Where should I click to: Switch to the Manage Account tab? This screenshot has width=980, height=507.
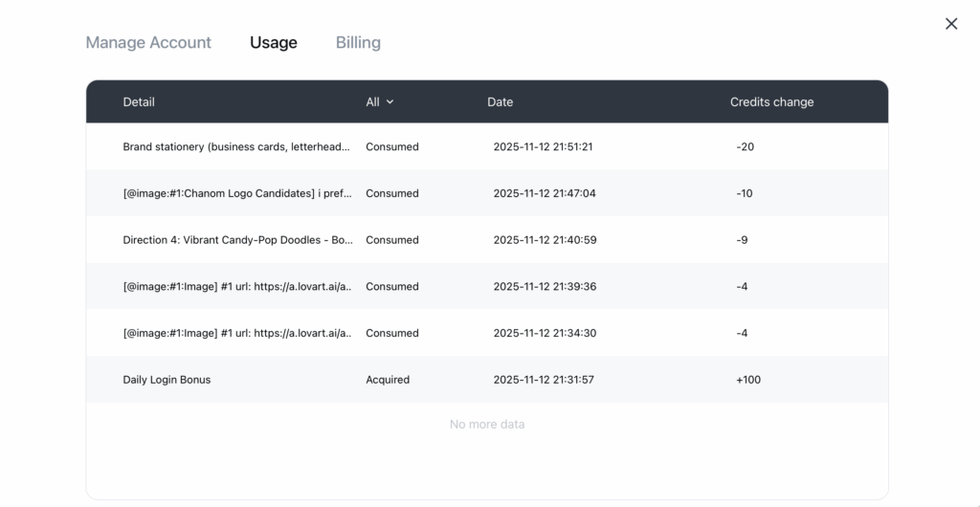pos(148,42)
